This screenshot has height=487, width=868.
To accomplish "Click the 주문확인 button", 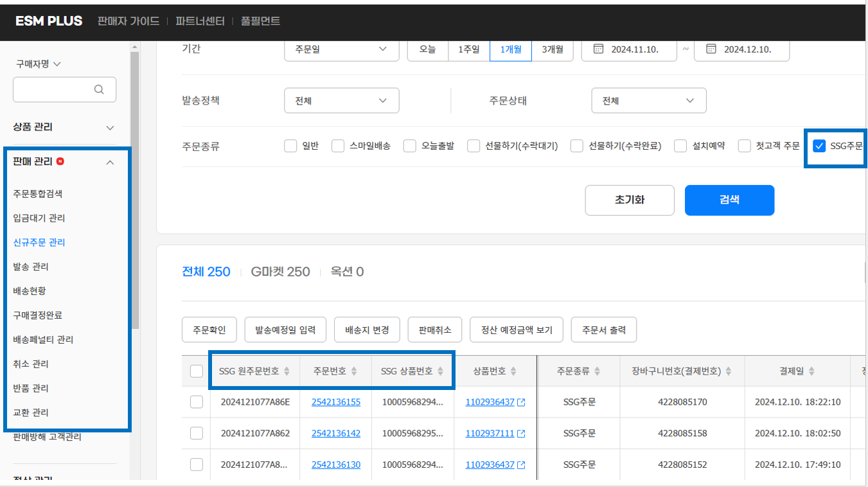I will (209, 330).
